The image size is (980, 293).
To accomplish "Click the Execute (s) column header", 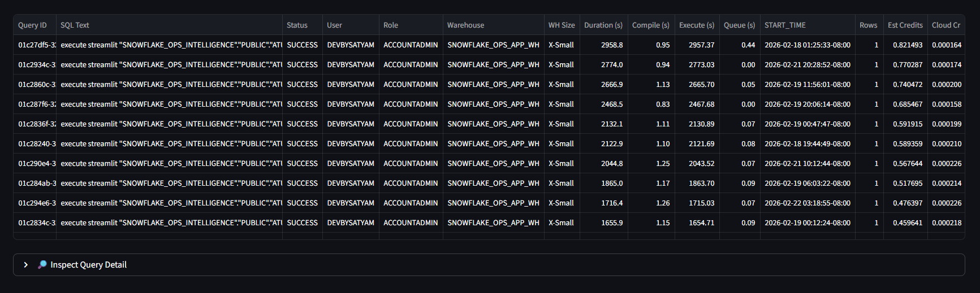I will click(697, 25).
